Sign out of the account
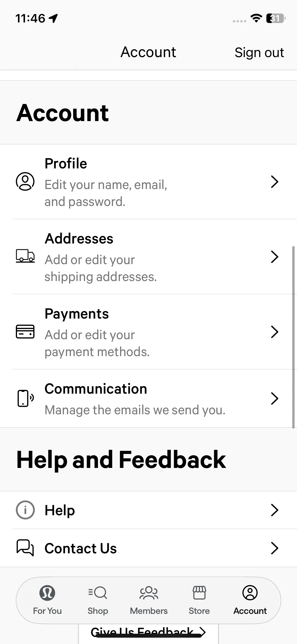 [259, 52]
